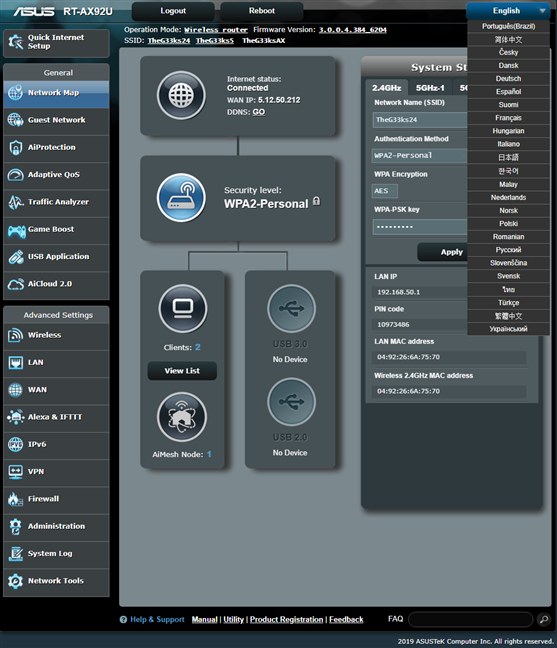Click the WAN IP 5.12.50.212
Viewport: 557px width, 648px height.
tap(279, 100)
